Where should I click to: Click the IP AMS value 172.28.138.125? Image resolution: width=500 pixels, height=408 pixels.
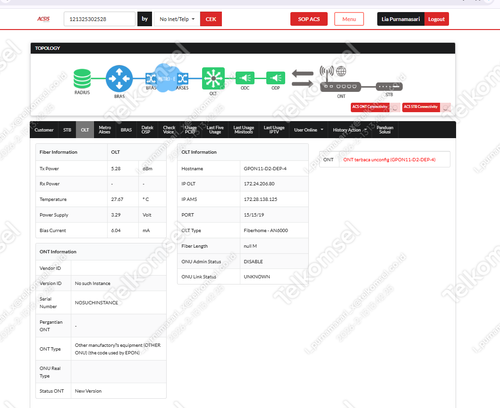[260, 199]
